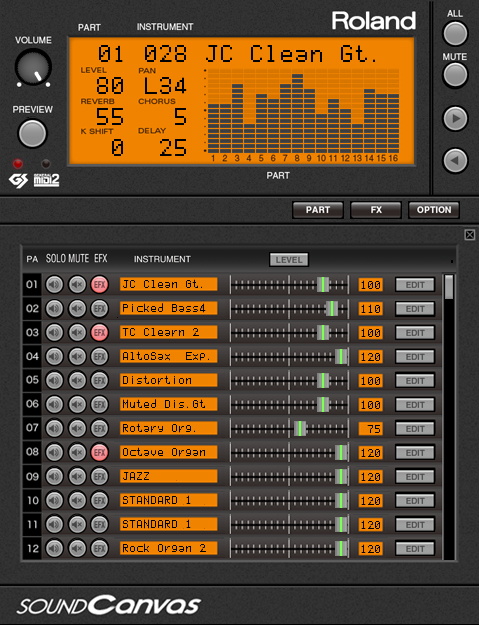Select the Rock Organ 2 instrument field

click(x=169, y=548)
